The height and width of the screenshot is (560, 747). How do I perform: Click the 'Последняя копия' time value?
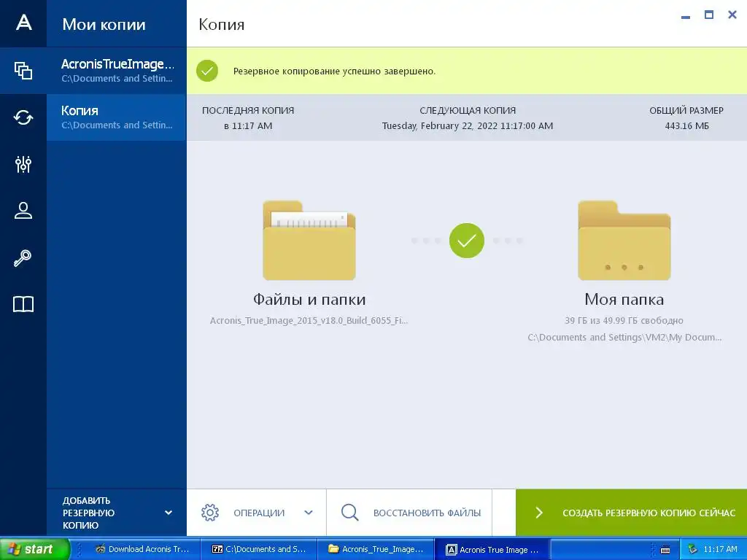click(248, 126)
